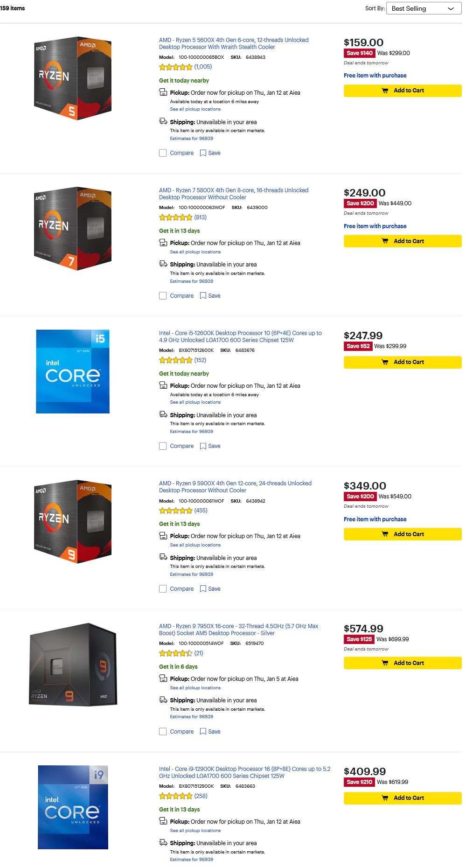Image resolution: width=466 pixels, height=868 pixels.
Task: Click the Intel Core i5 product image
Action: (x=73, y=371)
